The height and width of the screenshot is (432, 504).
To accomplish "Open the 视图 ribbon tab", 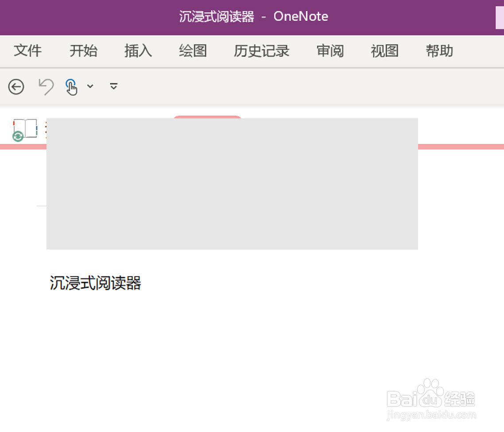I will click(x=385, y=51).
